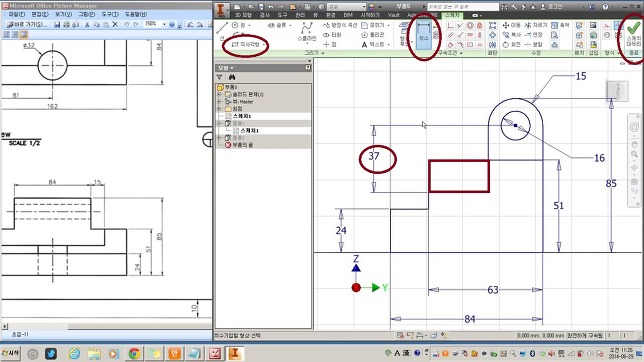Click Print icon in Picture Manager toolbar
Image resolution: width=644 pixels, height=362 pixels.
[x=66, y=25]
